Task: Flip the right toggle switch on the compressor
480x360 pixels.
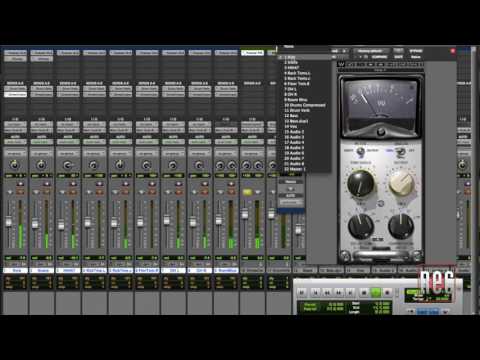Action: pos(401,152)
